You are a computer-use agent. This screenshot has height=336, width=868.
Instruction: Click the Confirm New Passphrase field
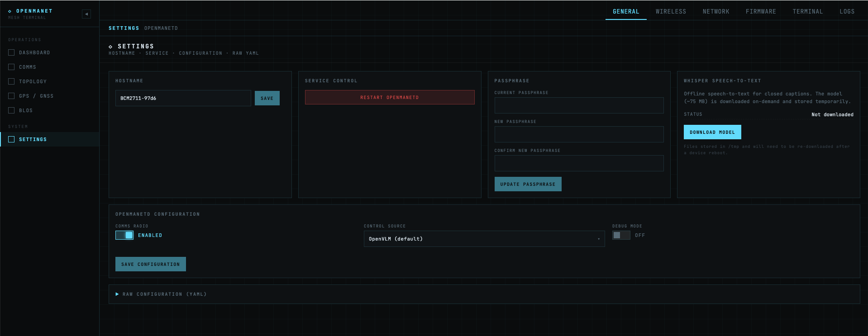(x=579, y=163)
